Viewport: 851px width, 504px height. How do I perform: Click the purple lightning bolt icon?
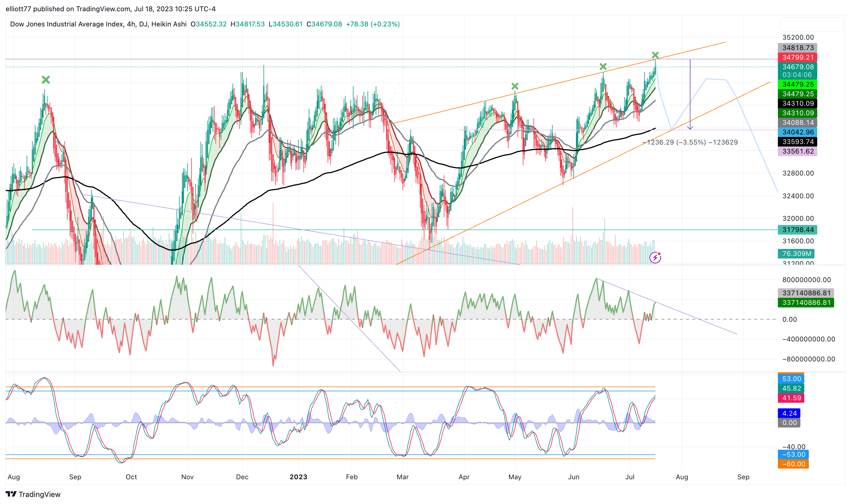[x=655, y=257]
